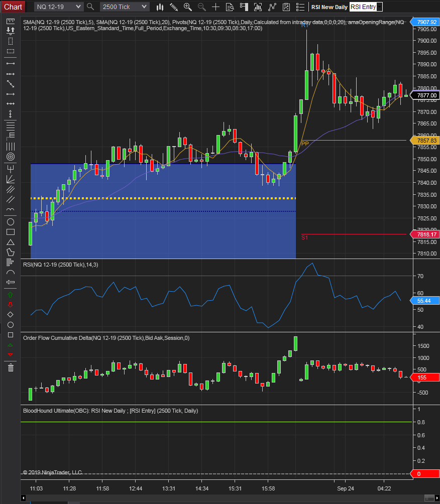
Task: Select the Order Flow Volume Profile tool
Action: pyautogui.click(x=10, y=262)
